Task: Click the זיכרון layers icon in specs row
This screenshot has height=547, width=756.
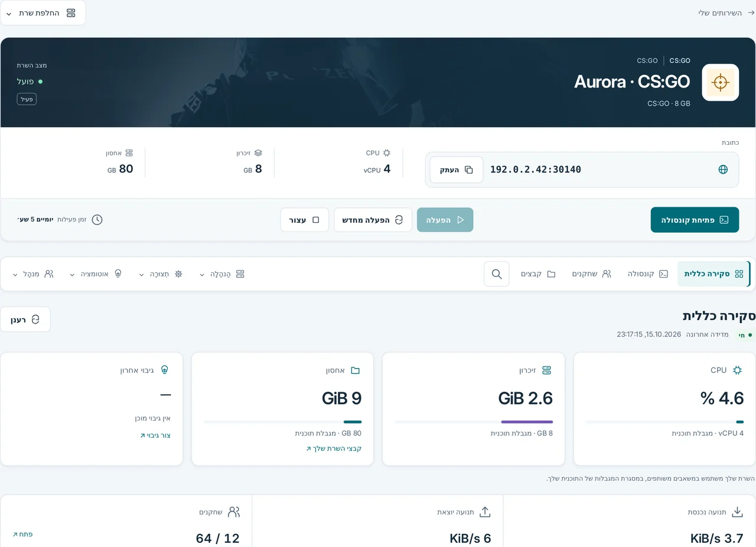Action: coord(258,152)
